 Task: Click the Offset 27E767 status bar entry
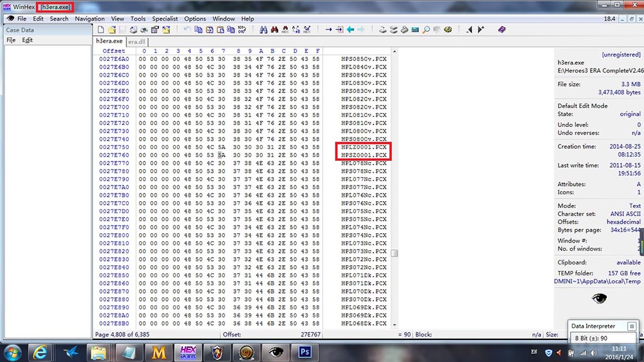pyautogui.click(x=271, y=334)
